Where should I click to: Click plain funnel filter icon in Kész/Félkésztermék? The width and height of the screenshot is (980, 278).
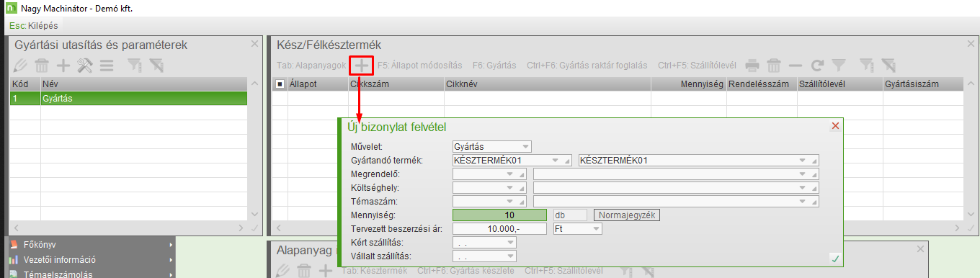click(838, 66)
